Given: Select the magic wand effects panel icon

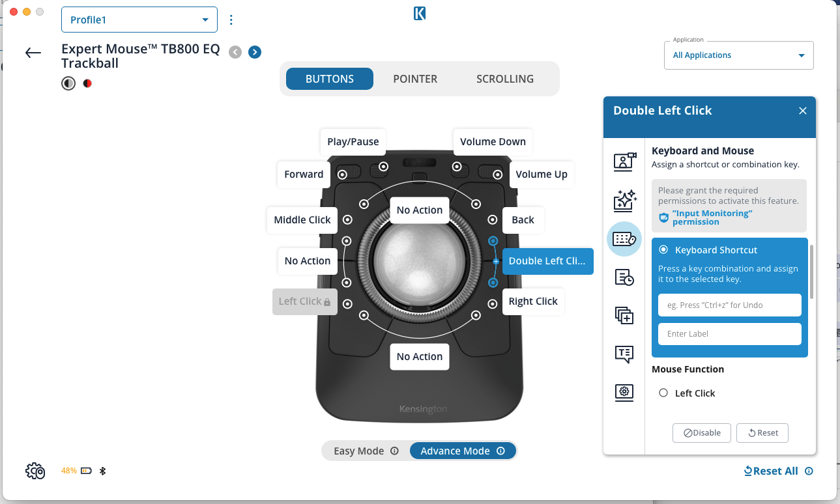Looking at the screenshot, I should click(x=624, y=201).
